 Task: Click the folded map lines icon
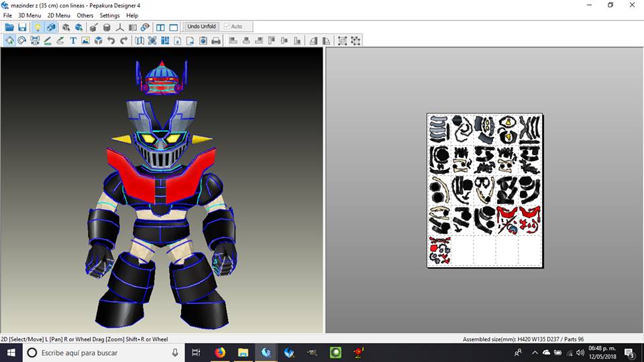140,40
